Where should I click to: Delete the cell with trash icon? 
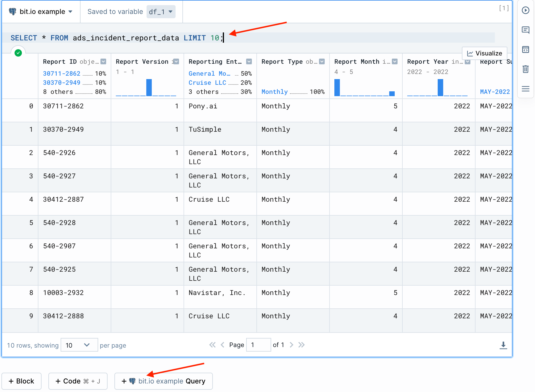coord(525,69)
